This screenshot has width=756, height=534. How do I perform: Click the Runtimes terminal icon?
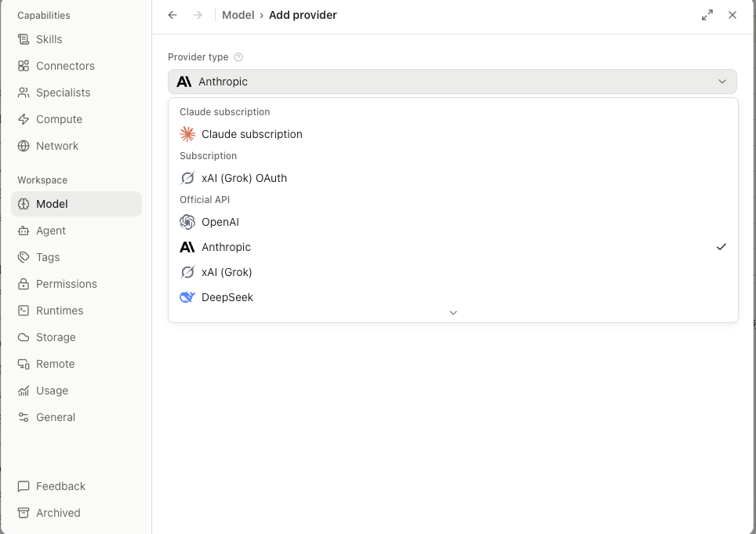24,311
